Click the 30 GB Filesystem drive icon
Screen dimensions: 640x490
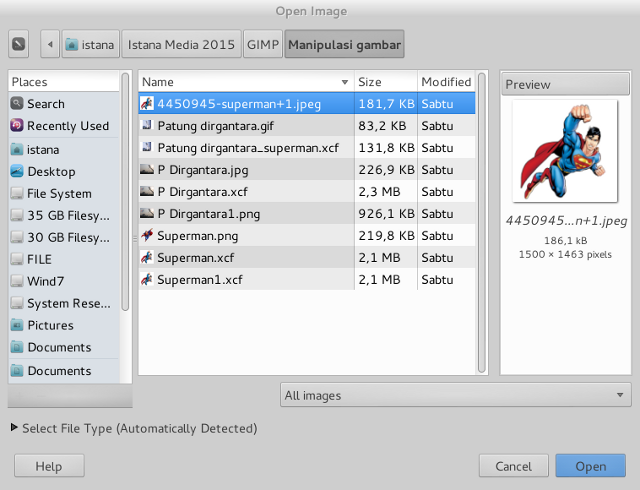[17, 237]
